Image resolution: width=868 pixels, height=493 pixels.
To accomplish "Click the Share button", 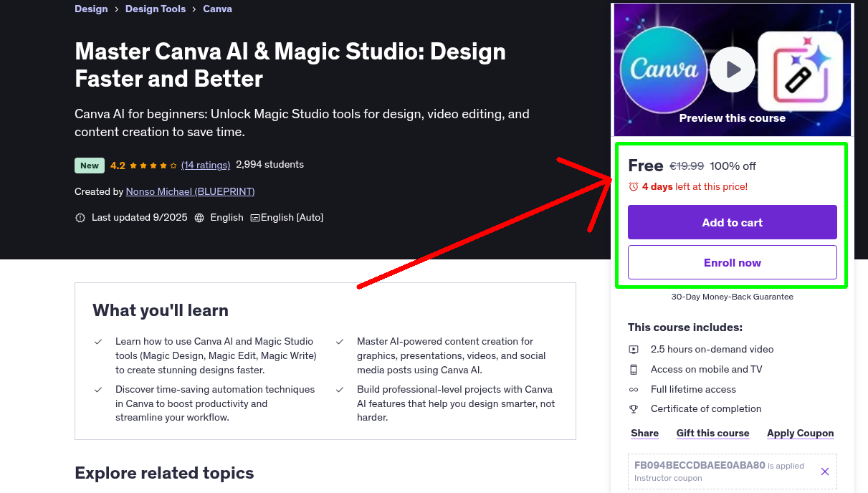I will tap(644, 433).
